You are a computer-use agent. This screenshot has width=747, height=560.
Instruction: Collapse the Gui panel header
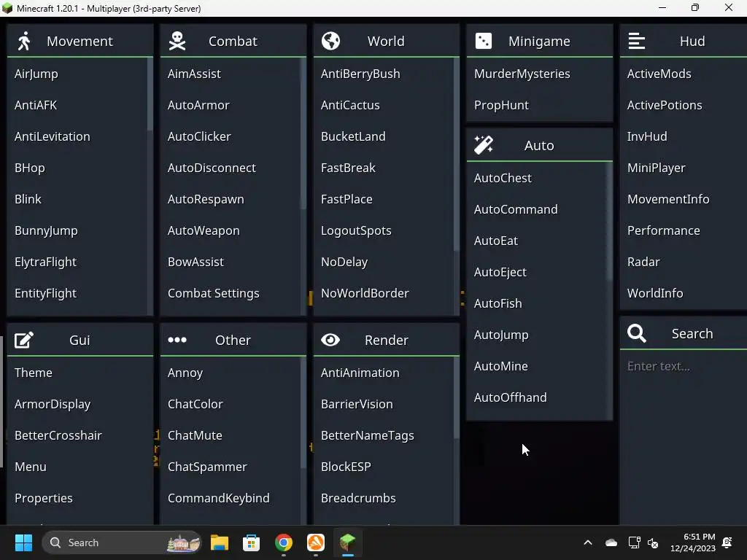coord(80,340)
